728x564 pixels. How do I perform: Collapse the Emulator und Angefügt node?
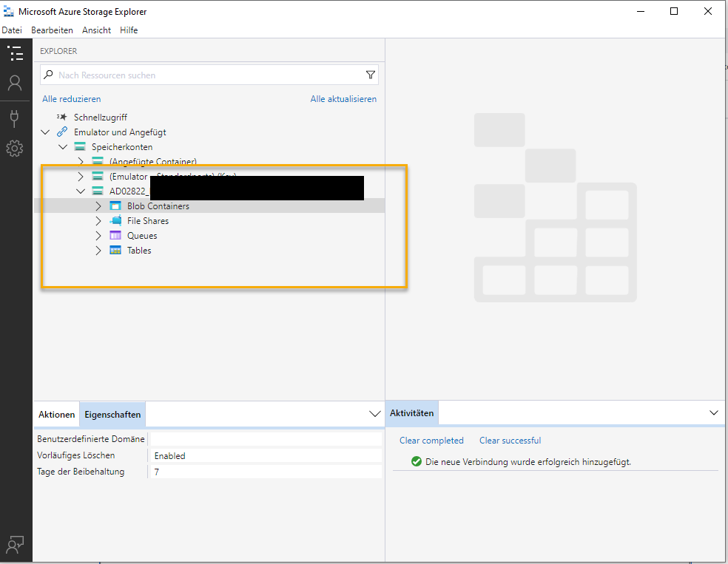pos(46,132)
